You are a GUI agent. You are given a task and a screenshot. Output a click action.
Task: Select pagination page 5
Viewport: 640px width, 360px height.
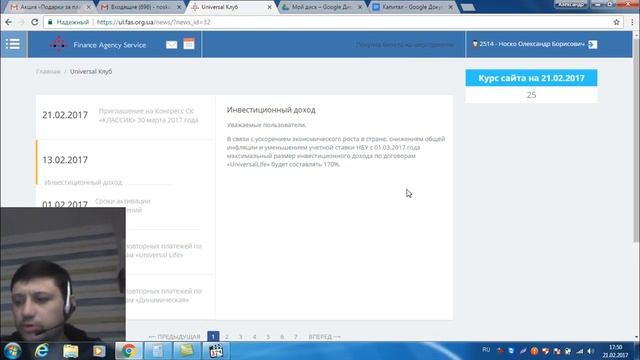click(x=268, y=337)
